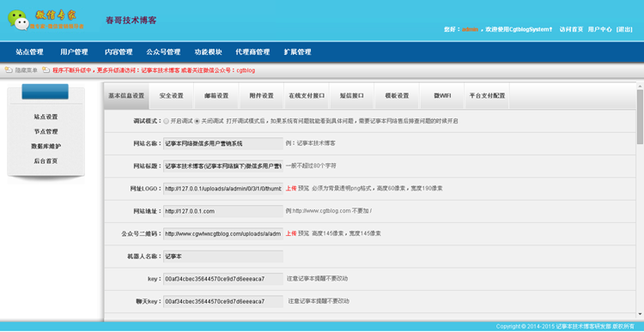Open the 代理商管理 menu
This screenshot has width=644, height=332.
(x=252, y=52)
